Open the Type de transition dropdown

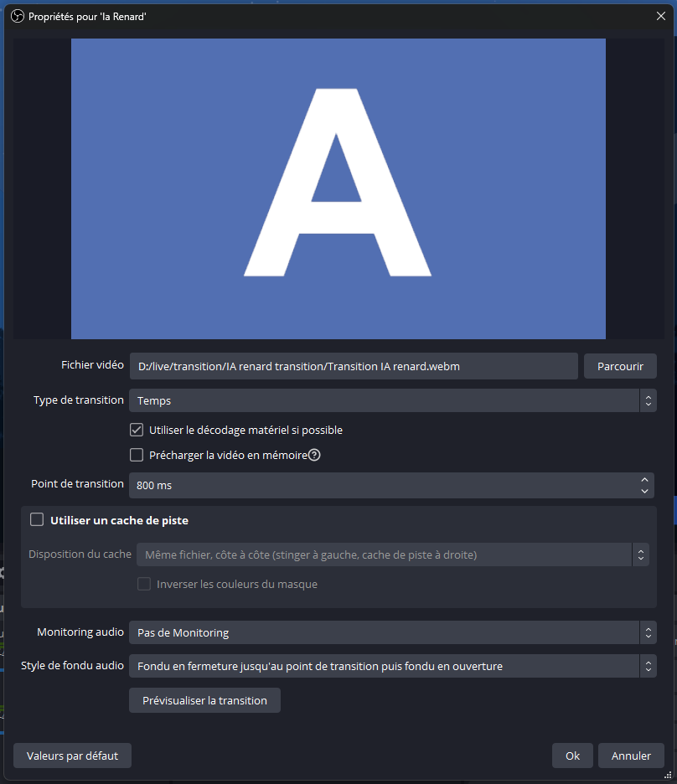point(391,400)
